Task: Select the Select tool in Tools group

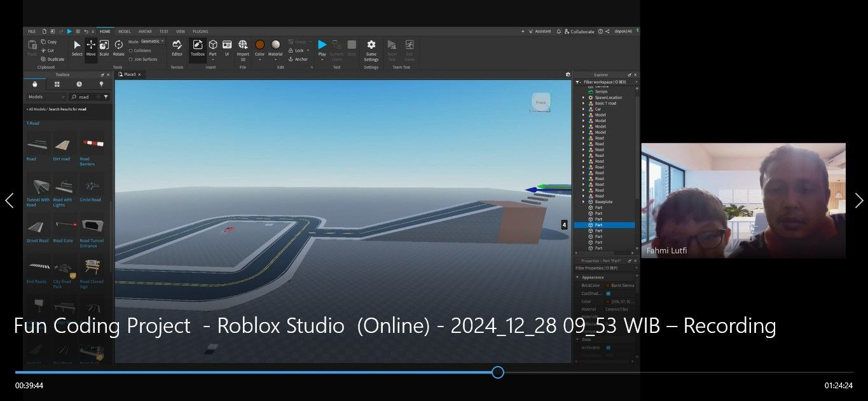Action: click(x=77, y=48)
